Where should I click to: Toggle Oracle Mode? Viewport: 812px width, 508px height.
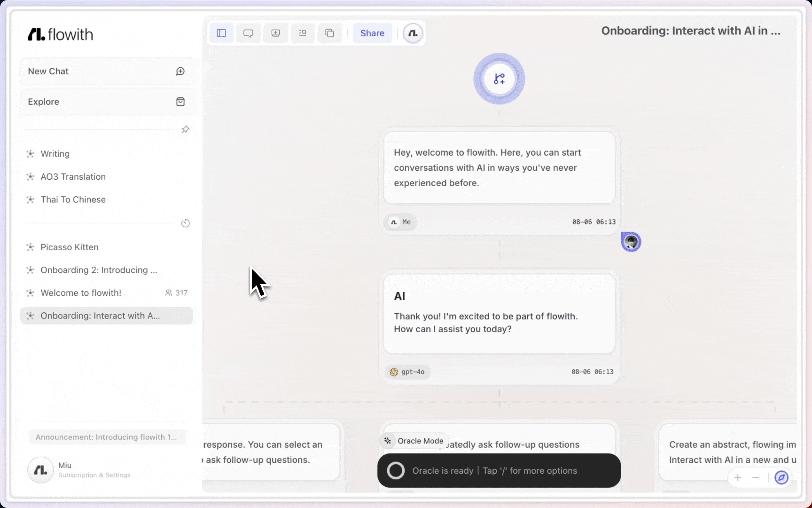pyautogui.click(x=414, y=441)
